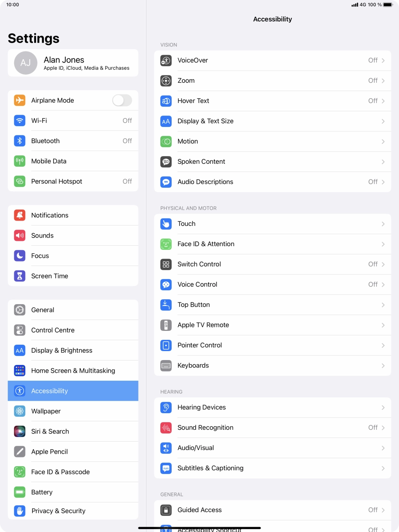Open the Switch Control icon
This screenshot has width=399, height=532.
[166, 264]
